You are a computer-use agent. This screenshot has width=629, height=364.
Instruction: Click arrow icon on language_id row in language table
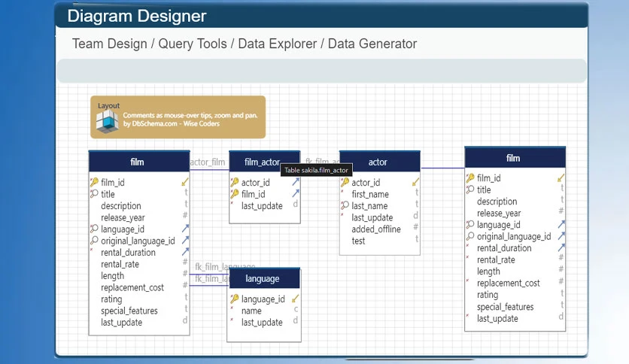tap(295, 299)
